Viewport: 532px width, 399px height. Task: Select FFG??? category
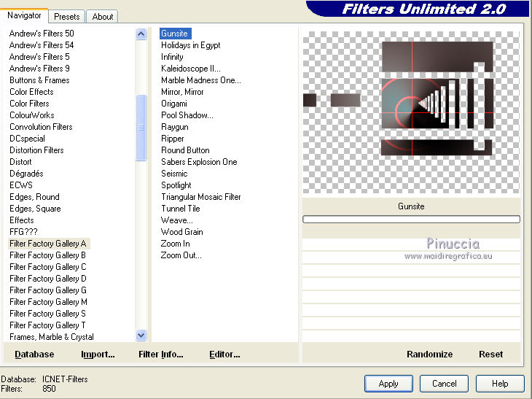coord(23,232)
